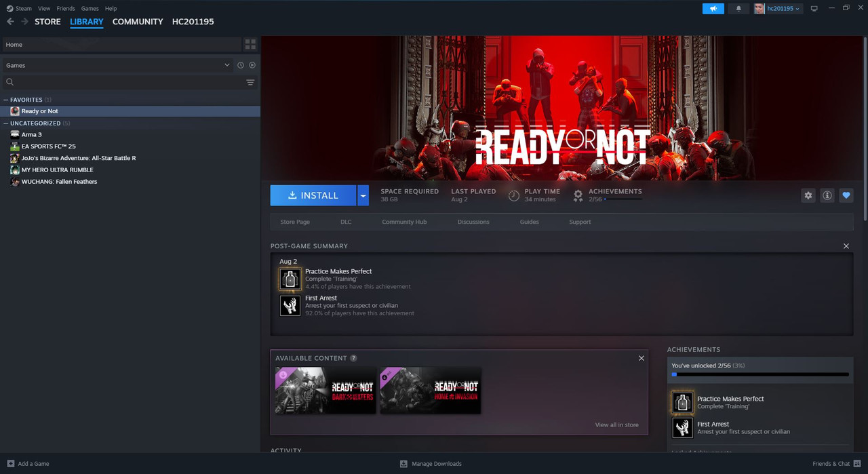Click the back navigation arrow
Image resolution: width=868 pixels, height=474 pixels.
click(10, 22)
